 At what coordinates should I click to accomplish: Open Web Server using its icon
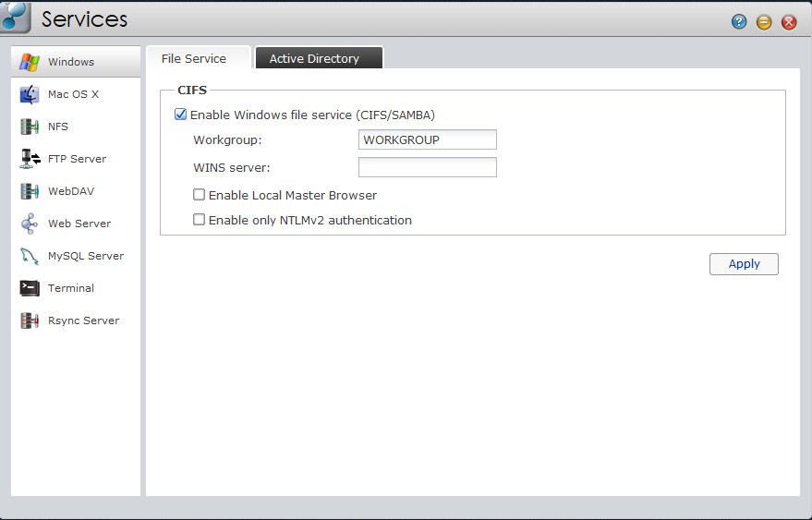coord(30,224)
